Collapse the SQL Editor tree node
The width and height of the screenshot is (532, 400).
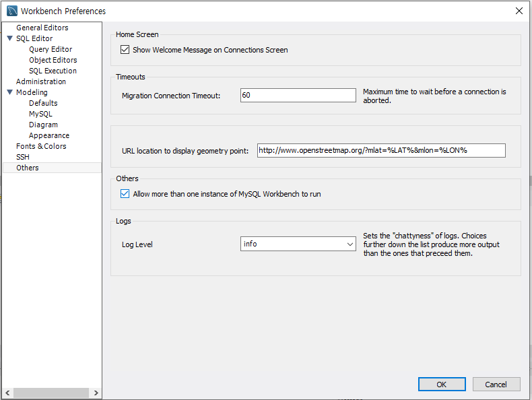coord(10,38)
